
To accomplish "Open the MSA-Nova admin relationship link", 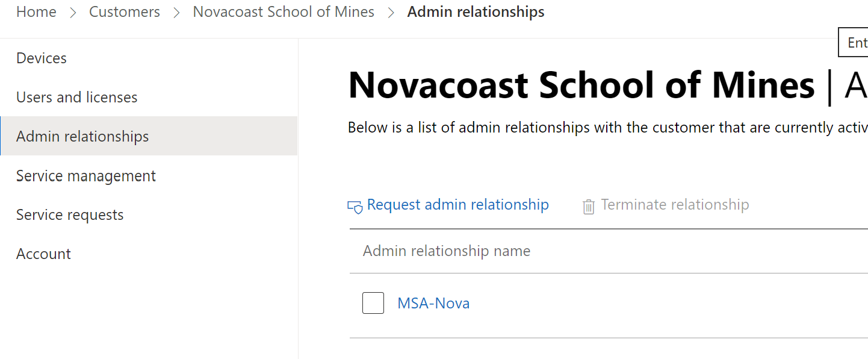I will [x=433, y=303].
